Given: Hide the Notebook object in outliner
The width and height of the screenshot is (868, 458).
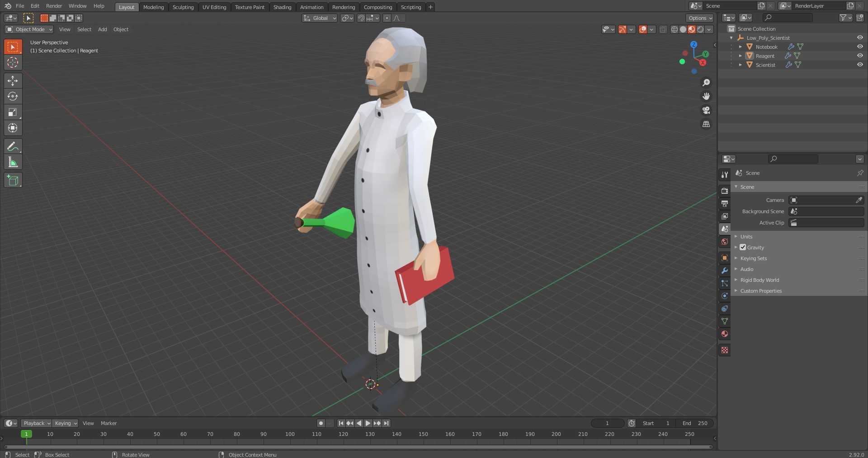Looking at the screenshot, I should tap(860, 47).
